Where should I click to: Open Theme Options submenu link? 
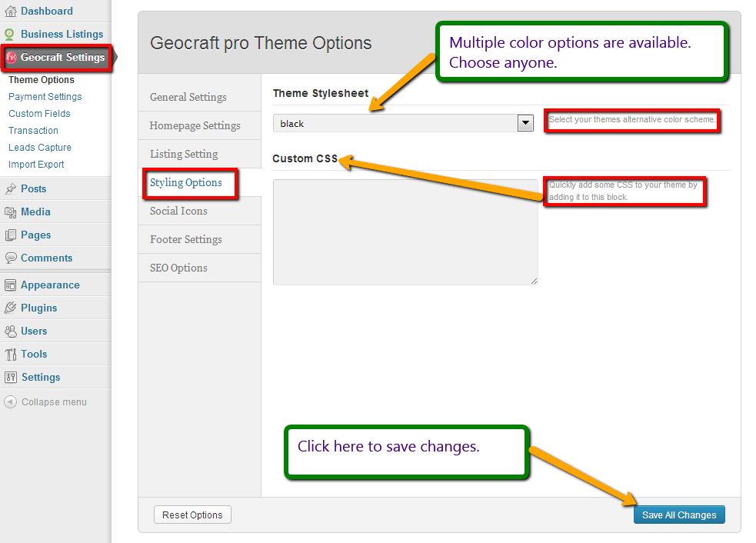[x=42, y=80]
